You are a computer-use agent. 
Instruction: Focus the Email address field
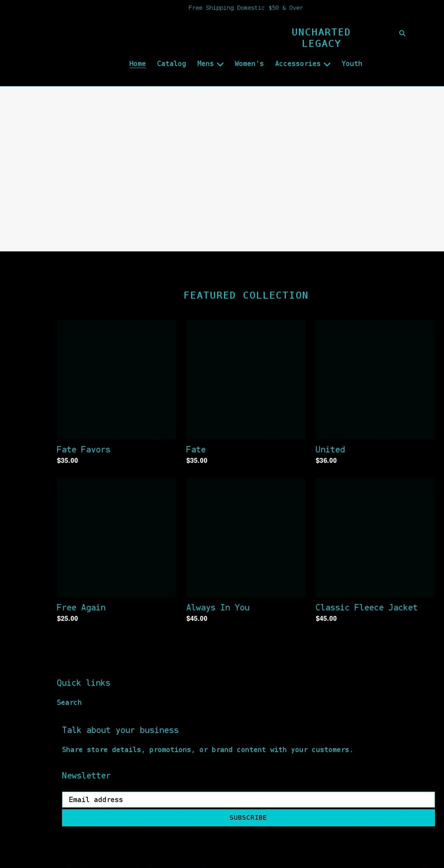248,799
